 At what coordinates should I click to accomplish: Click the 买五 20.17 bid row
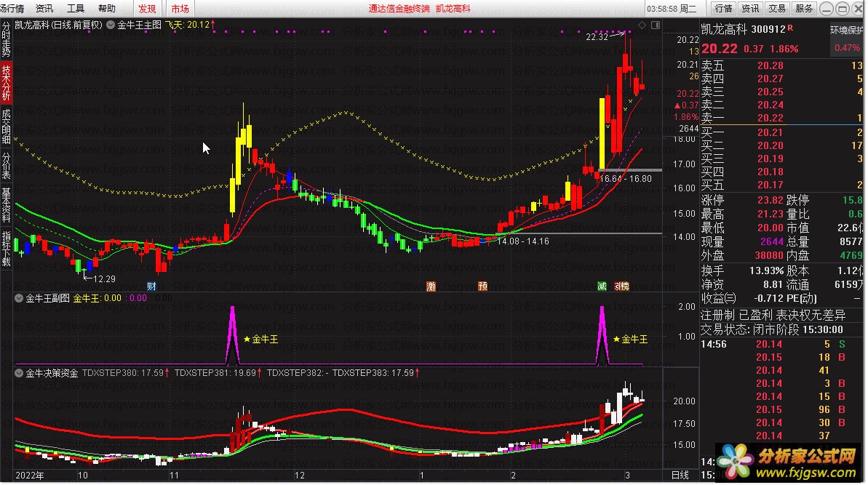click(782, 185)
